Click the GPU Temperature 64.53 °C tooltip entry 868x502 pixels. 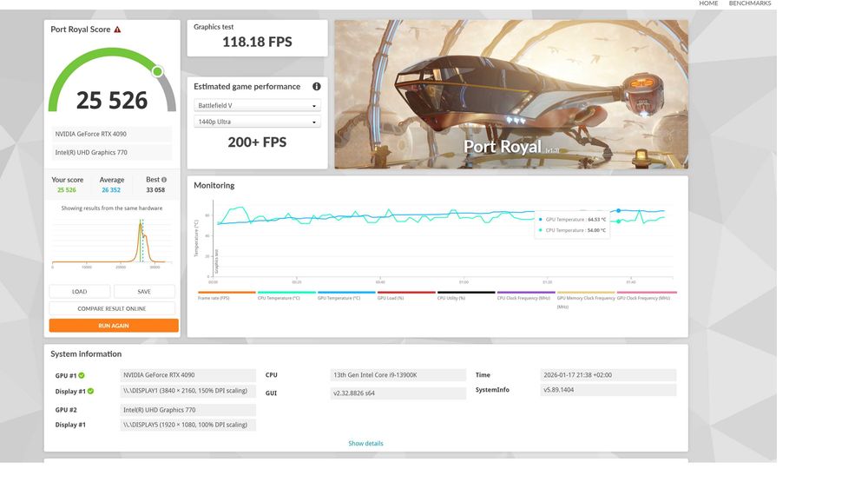click(572, 220)
